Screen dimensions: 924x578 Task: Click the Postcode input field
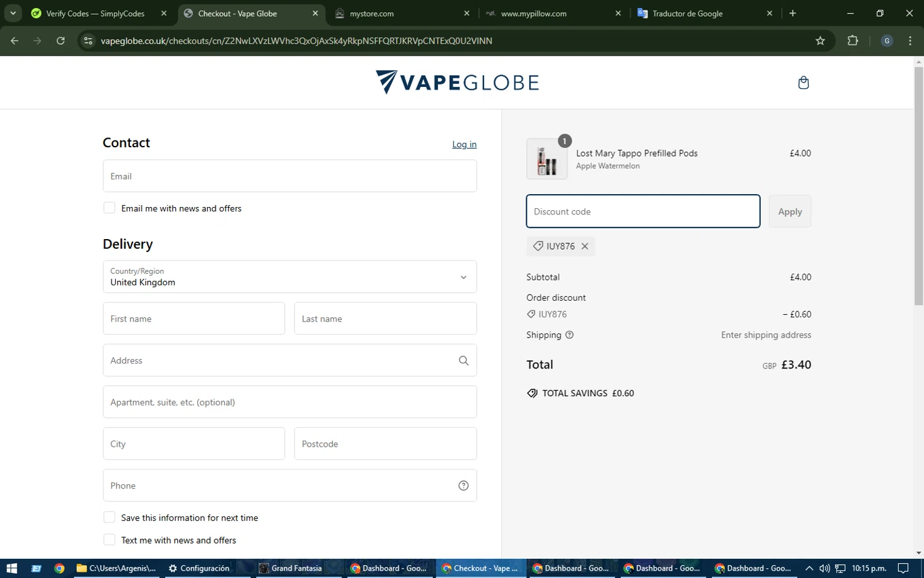coord(386,444)
